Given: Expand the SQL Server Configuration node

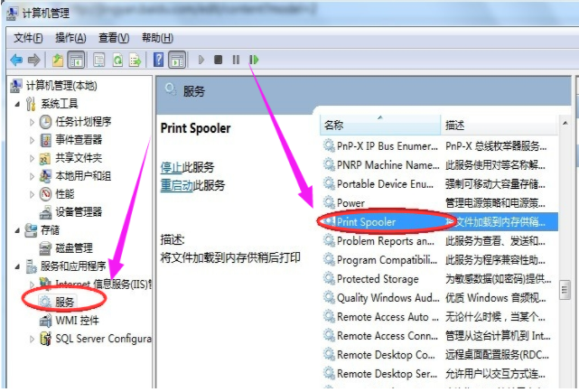Looking at the screenshot, I should (x=33, y=339).
